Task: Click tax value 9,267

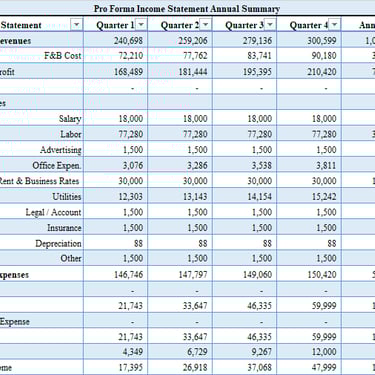Action: tap(262, 352)
